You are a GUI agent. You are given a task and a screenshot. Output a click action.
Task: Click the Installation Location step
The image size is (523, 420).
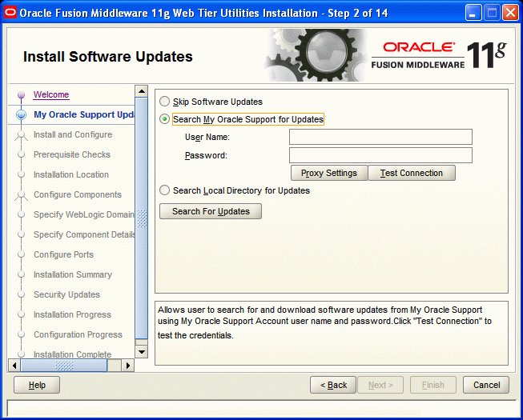tap(71, 174)
